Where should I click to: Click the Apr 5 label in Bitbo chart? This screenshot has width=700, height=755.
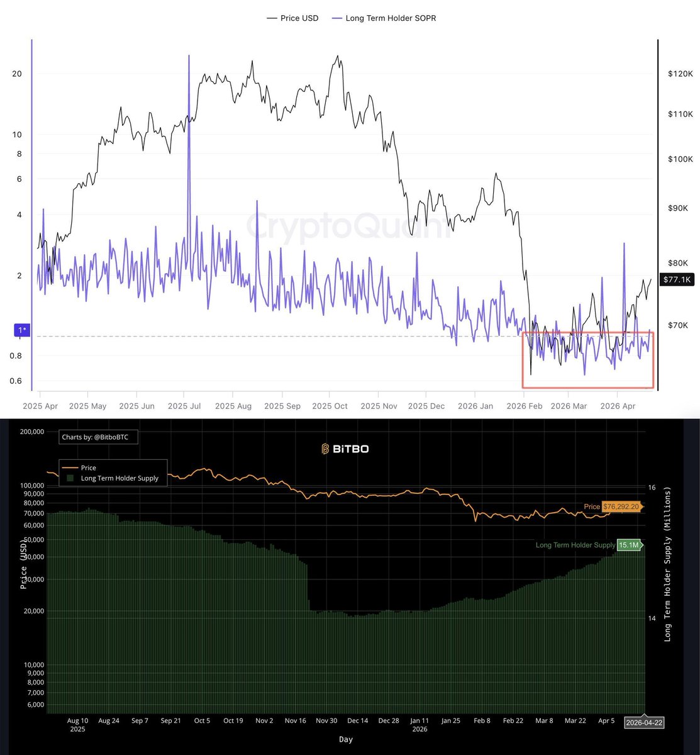[606, 721]
